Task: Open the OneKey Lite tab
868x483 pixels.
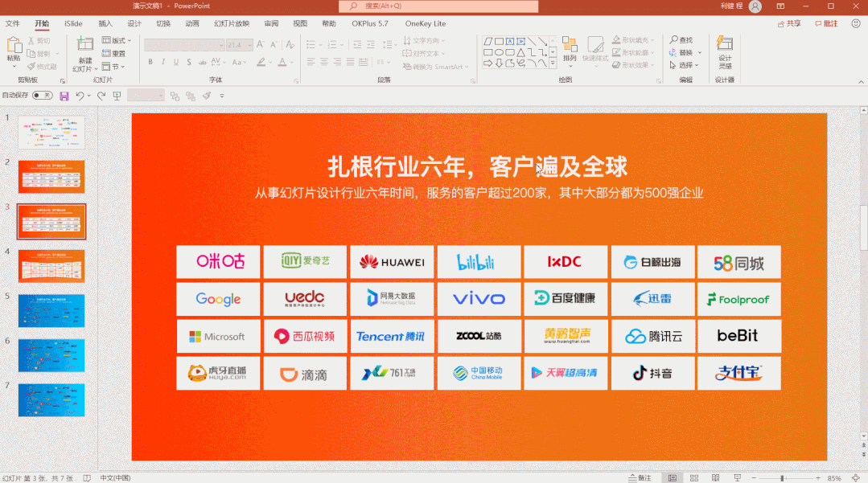Action: coord(425,24)
